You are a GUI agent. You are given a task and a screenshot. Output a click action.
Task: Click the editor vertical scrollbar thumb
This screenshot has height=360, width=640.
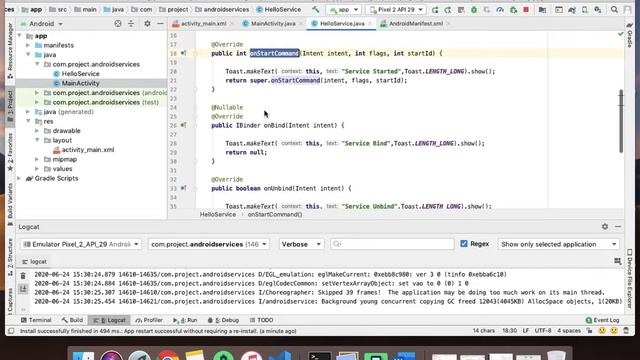pos(621,121)
